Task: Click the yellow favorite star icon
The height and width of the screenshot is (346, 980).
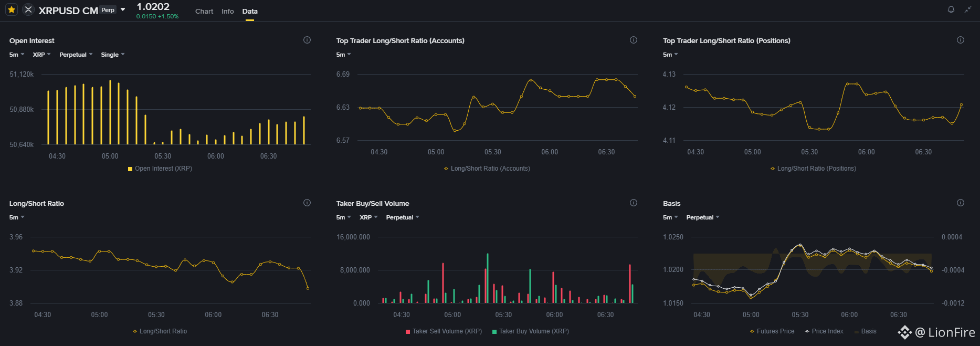Action: tap(12, 9)
